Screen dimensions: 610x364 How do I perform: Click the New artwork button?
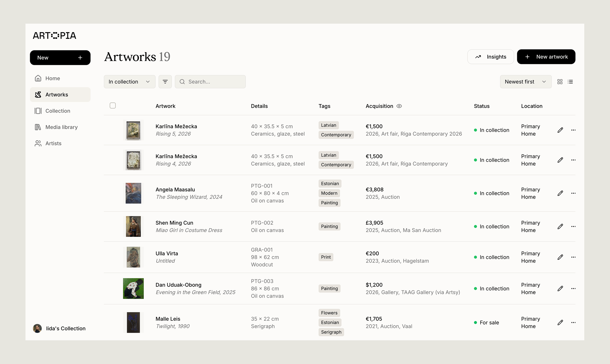(546, 57)
